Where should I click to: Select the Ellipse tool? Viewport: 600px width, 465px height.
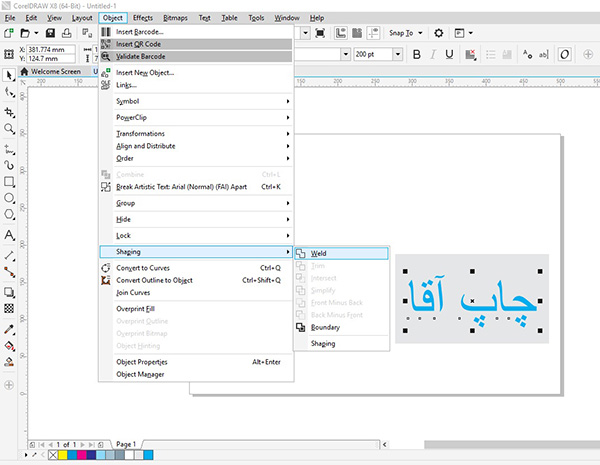pos(9,198)
